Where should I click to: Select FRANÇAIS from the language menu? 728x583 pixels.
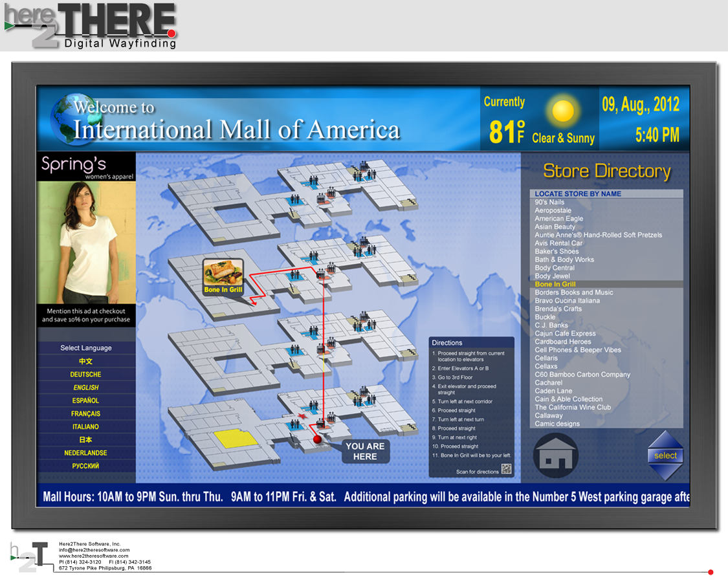coord(86,413)
